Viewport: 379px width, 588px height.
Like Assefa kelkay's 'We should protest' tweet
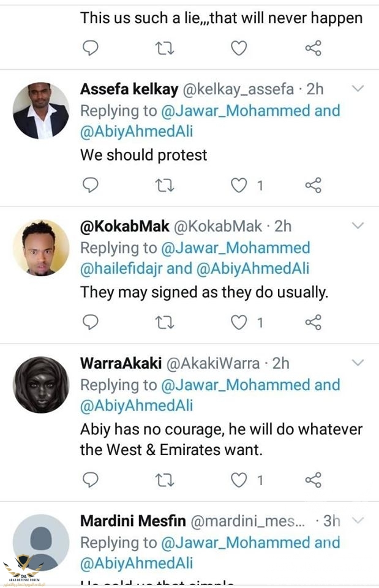(x=239, y=185)
